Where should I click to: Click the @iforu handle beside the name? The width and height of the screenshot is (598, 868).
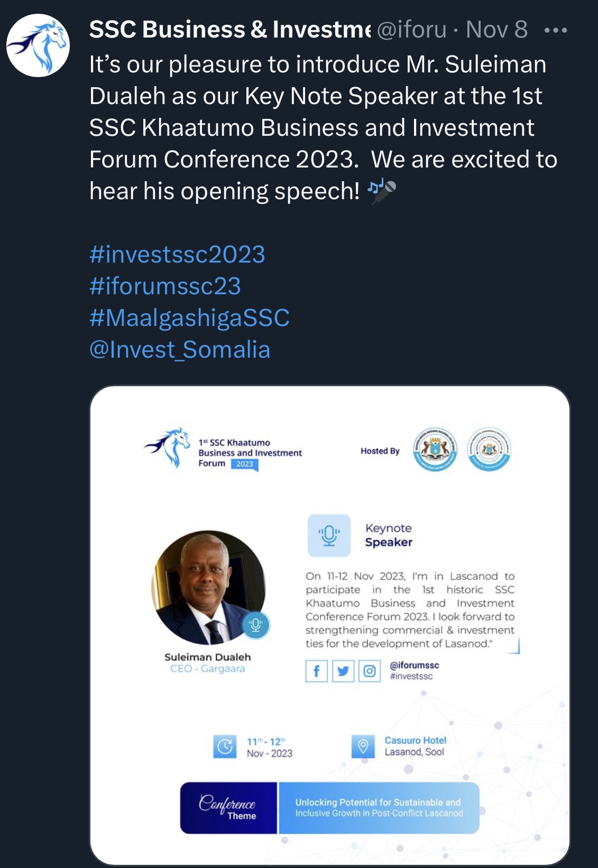click(411, 30)
